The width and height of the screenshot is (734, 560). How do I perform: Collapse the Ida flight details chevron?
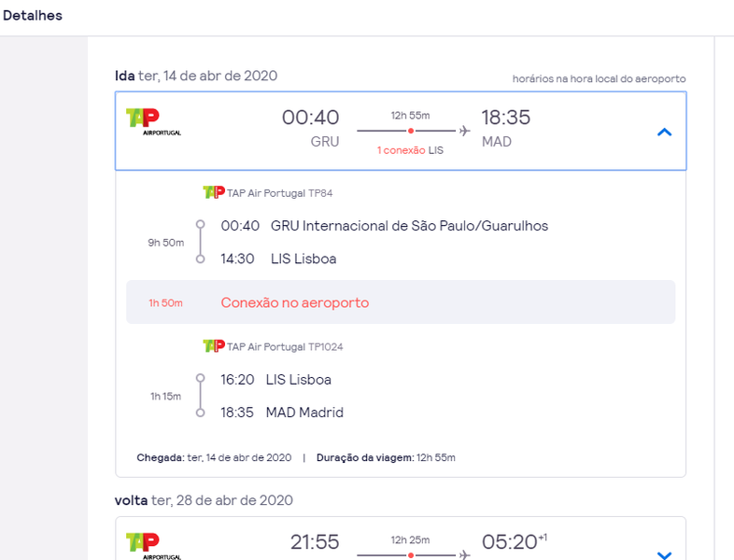tap(664, 132)
